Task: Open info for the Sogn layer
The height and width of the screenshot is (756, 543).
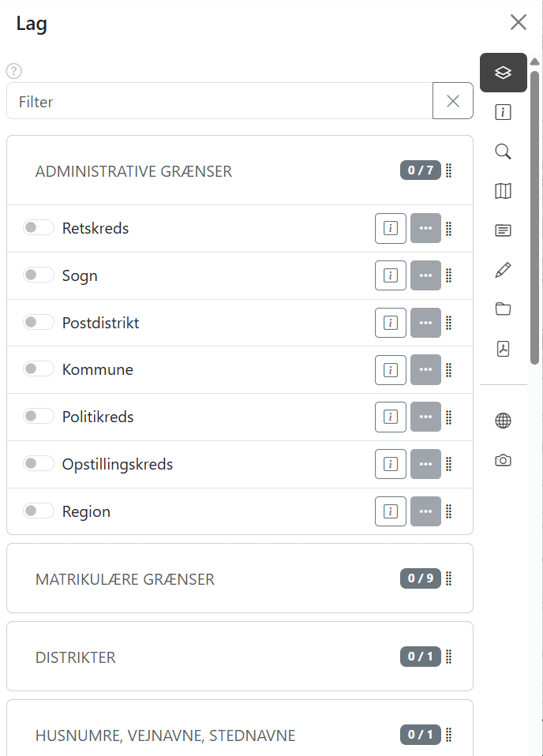Action: pos(390,275)
